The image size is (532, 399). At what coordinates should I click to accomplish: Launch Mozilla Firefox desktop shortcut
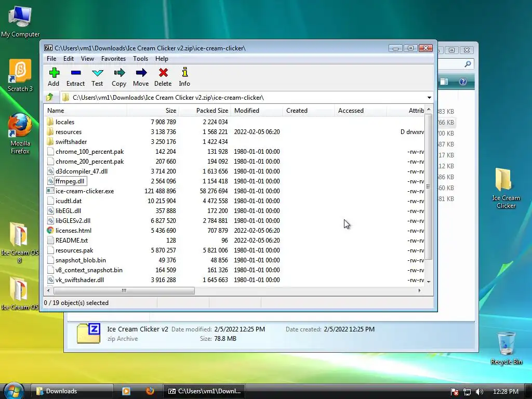(20, 134)
